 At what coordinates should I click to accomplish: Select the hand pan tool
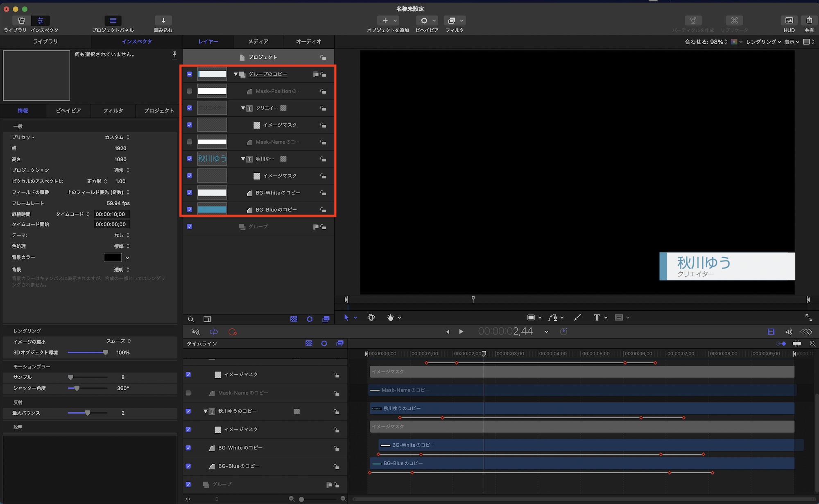click(390, 317)
